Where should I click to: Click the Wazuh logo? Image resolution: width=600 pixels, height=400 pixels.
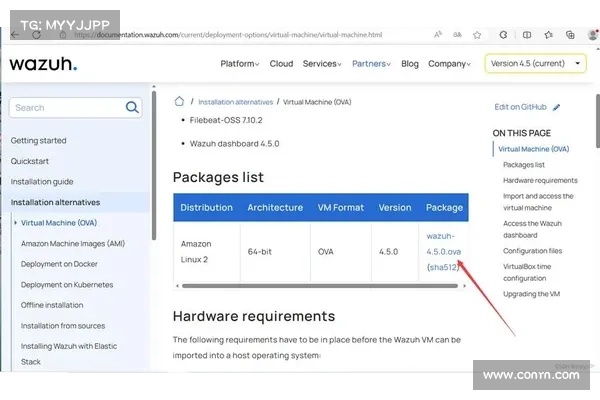point(43,64)
